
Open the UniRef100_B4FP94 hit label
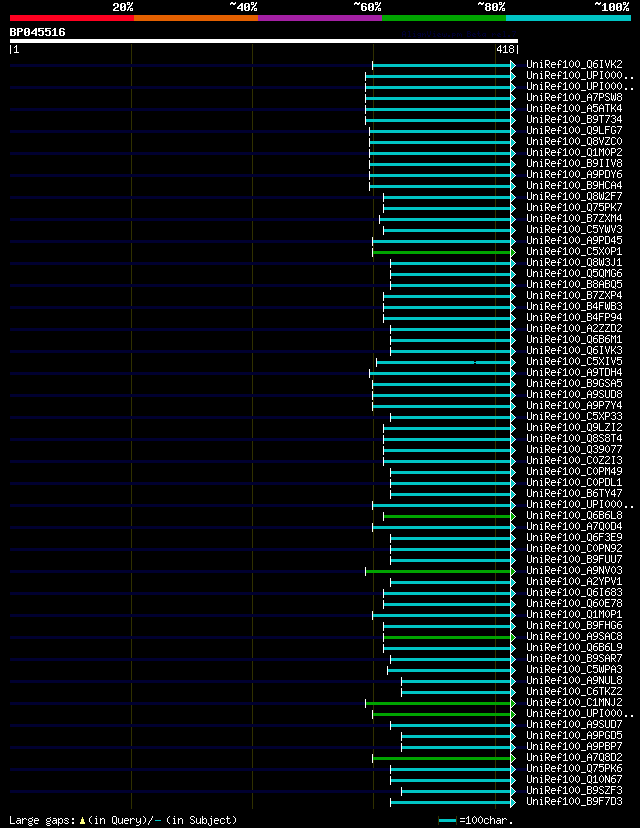click(575, 318)
